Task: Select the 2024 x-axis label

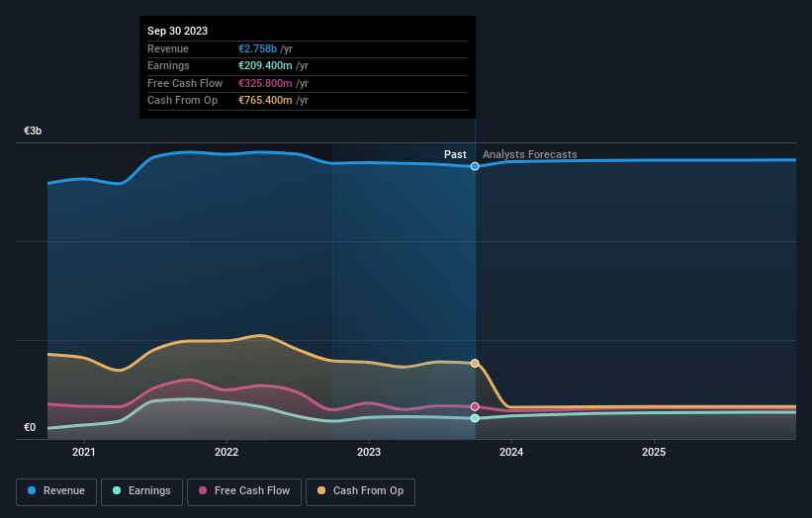Action: (511, 452)
